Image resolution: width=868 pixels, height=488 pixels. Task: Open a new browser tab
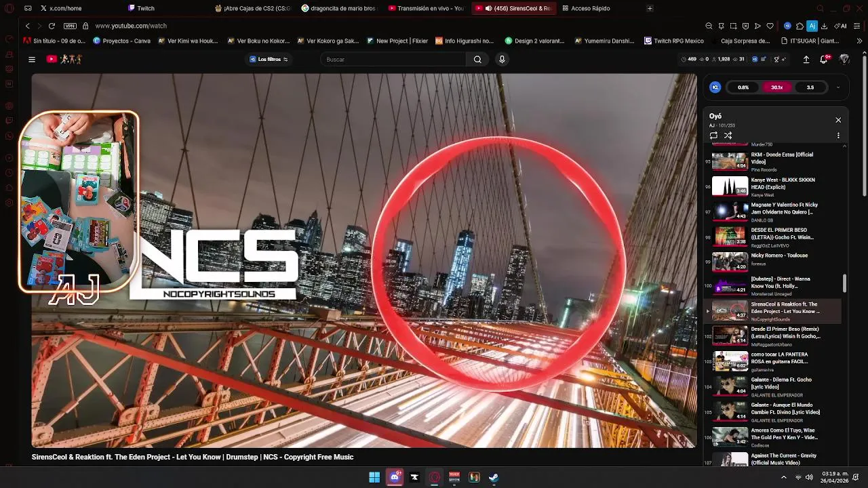[x=650, y=8]
